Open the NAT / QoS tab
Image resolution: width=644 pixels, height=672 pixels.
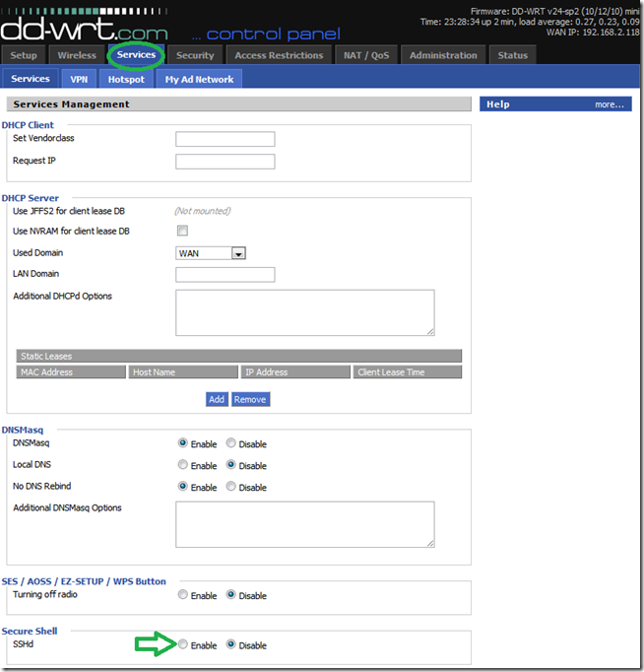(x=366, y=55)
